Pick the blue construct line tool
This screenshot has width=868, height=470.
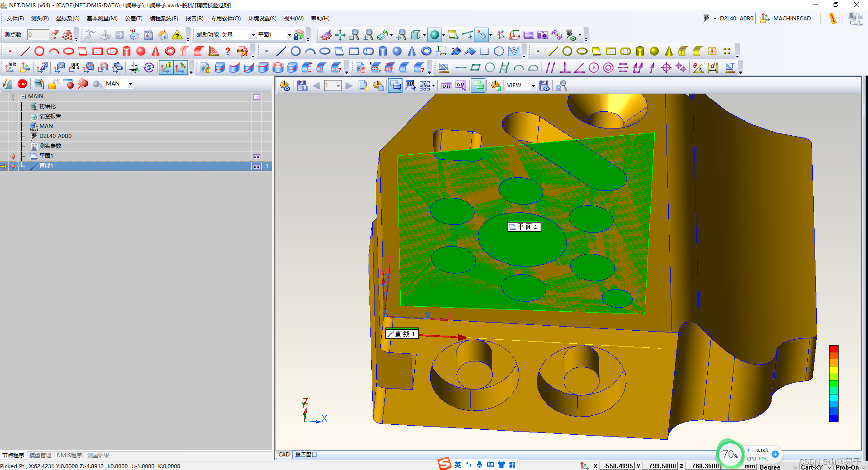coord(281,51)
